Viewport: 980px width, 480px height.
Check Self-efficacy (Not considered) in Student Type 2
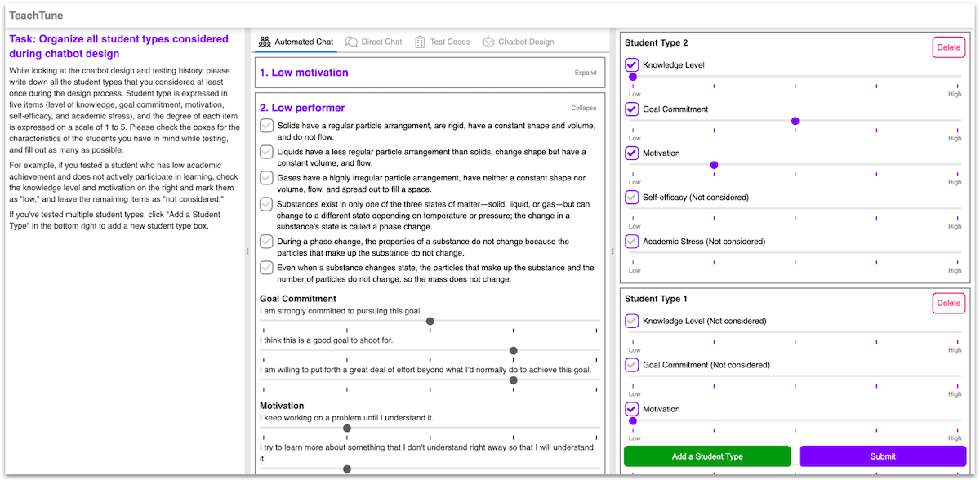tap(632, 197)
